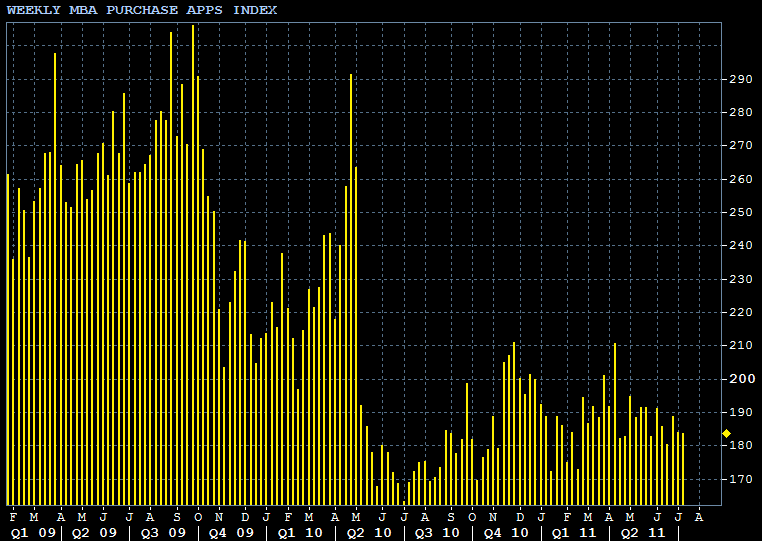Click the Q4 09 quarter label
762x541 pixels.
pyautogui.click(x=231, y=533)
